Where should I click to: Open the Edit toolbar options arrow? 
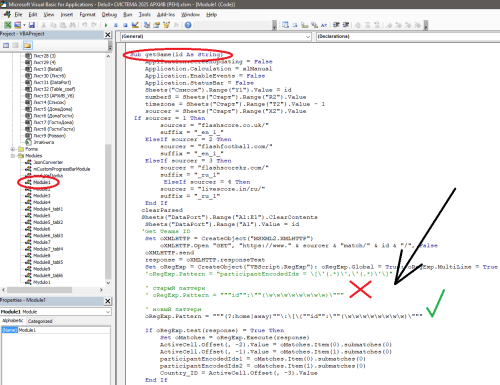click(x=426, y=25)
